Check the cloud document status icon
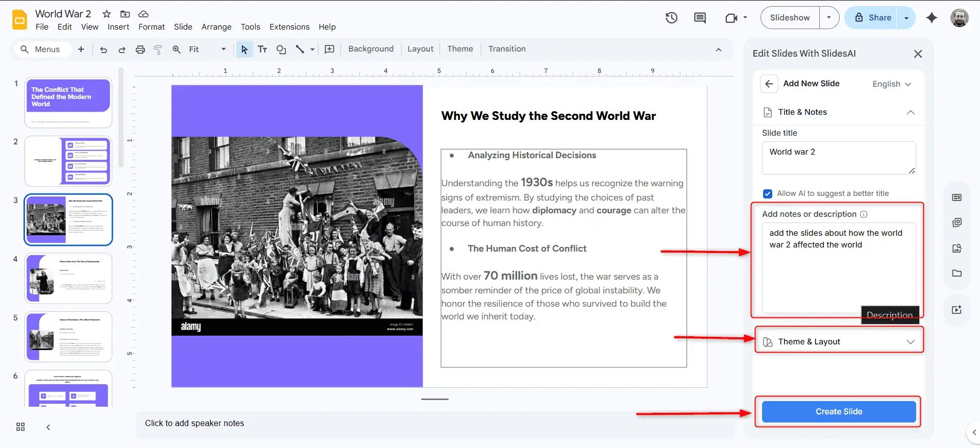The width and height of the screenshot is (980, 448). 143,14
